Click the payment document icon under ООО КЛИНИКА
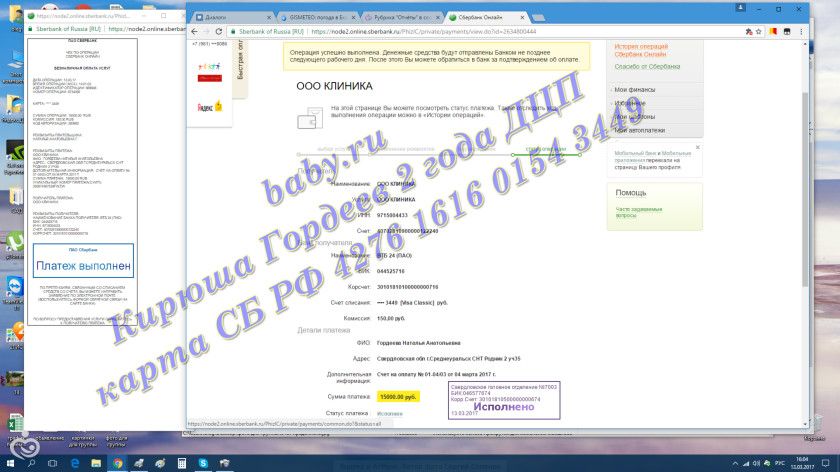Screen dimensions: 840x472 tap(310, 118)
